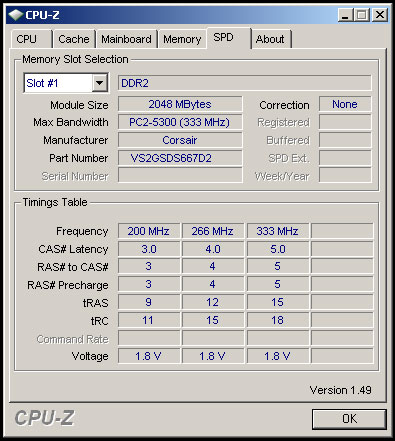Click the 1.8 V voltage under 200 MHz
Viewport: 395px width, 441px height.
pos(149,356)
